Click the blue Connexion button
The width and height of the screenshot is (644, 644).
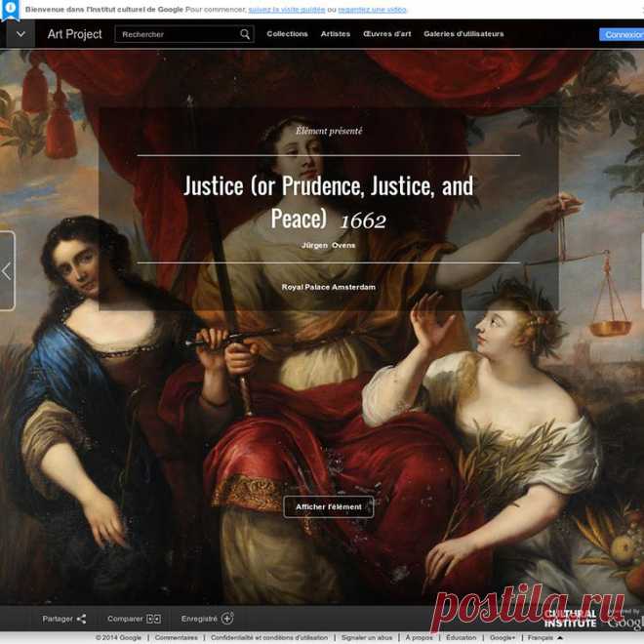point(622,35)
